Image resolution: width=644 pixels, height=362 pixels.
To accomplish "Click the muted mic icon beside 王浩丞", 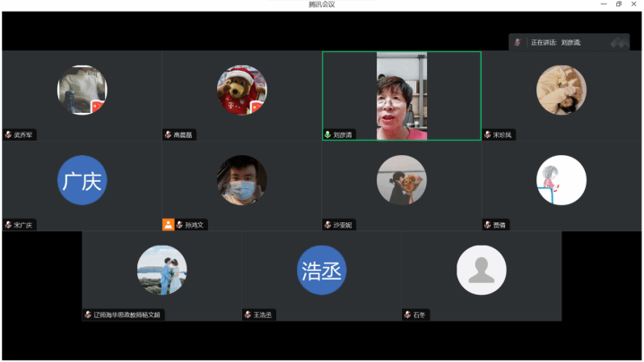I will point(248,315).
